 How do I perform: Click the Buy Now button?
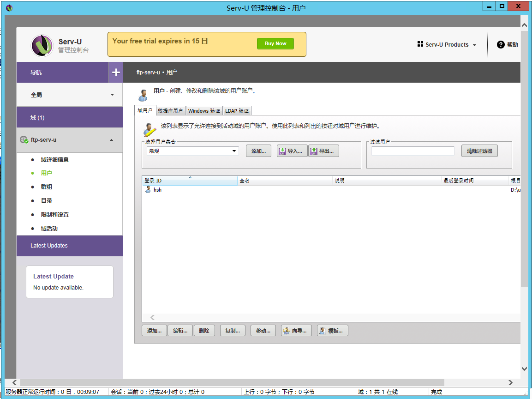[275, 43]
